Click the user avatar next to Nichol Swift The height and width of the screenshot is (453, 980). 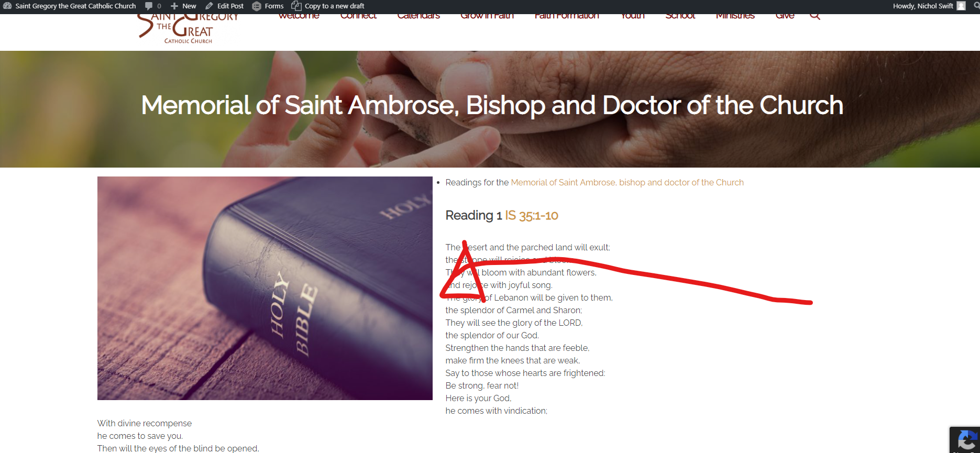coord(961,6)
